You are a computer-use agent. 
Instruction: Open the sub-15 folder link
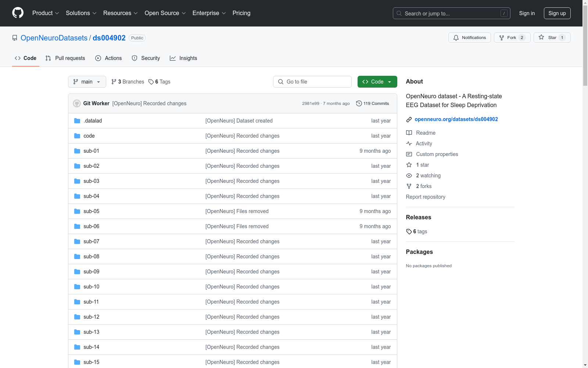(x=92, y=362)
